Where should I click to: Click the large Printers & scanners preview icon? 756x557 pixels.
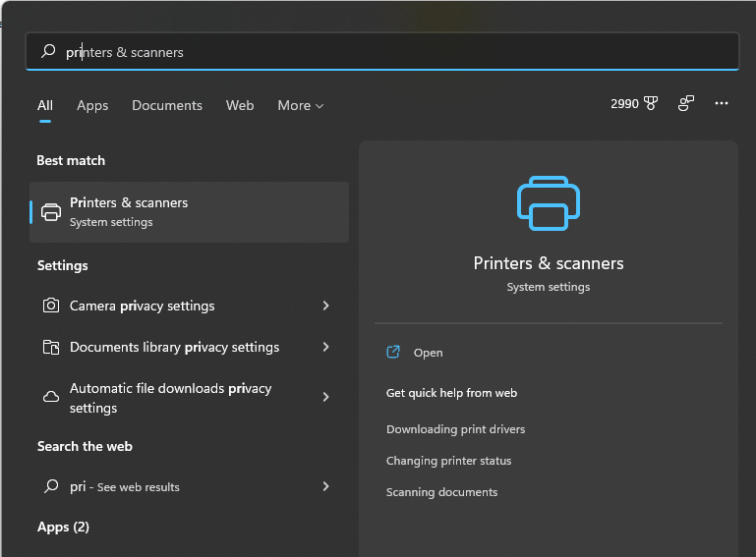549,203
